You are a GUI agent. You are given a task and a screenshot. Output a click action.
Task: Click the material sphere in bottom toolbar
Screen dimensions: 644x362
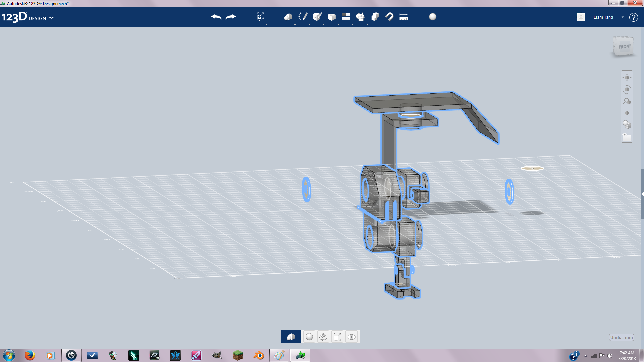[309, 337]
